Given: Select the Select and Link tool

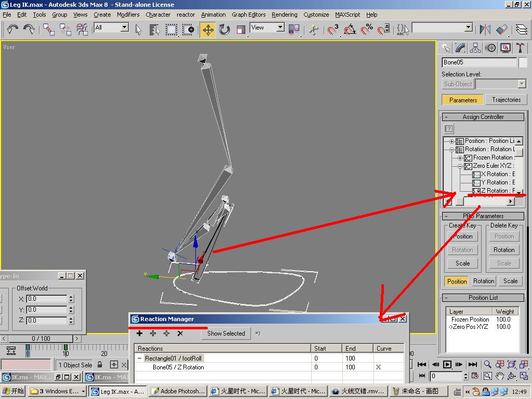Looking at the screenshot, I should (48, 30).
